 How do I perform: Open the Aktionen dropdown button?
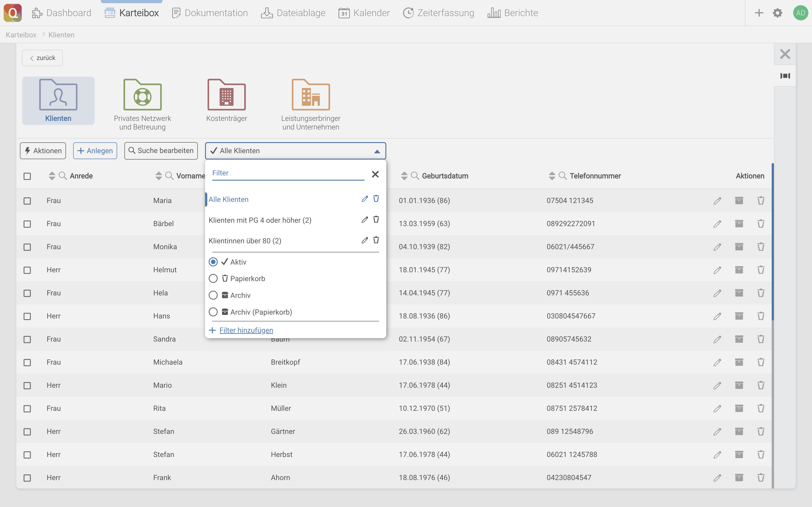[x=43, y=151]
